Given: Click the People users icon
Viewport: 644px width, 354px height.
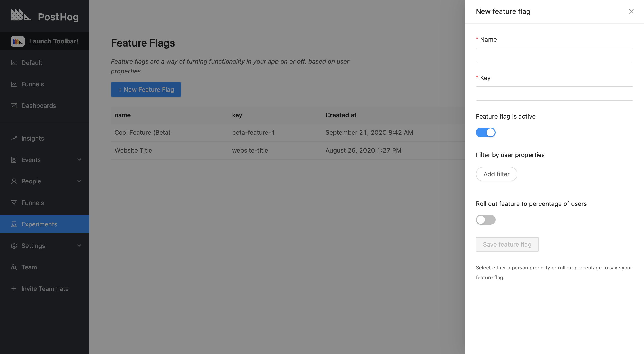Looking at the screenshot, I should point(13,181).
